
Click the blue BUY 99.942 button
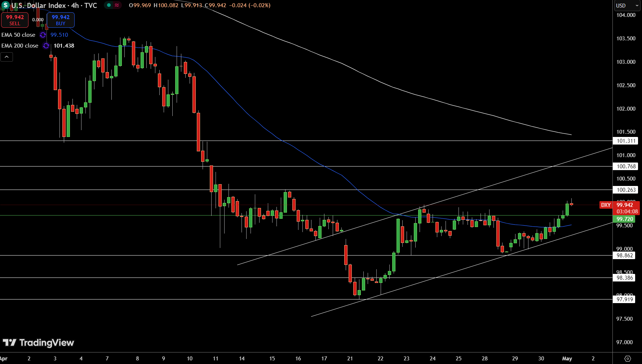click(x=61, y=20)
